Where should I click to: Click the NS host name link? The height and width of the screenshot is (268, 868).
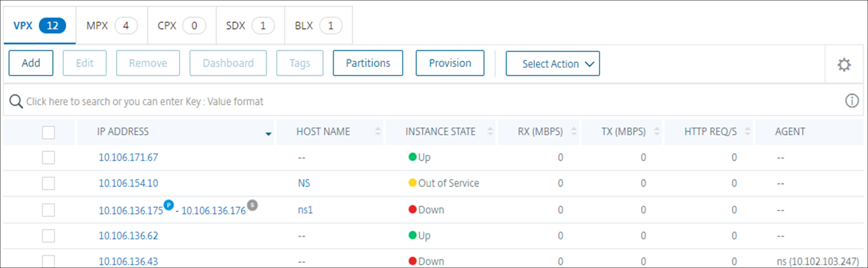304,183
